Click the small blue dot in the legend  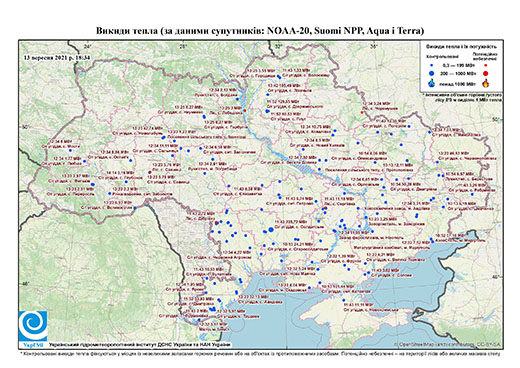[x=432, y=66]
